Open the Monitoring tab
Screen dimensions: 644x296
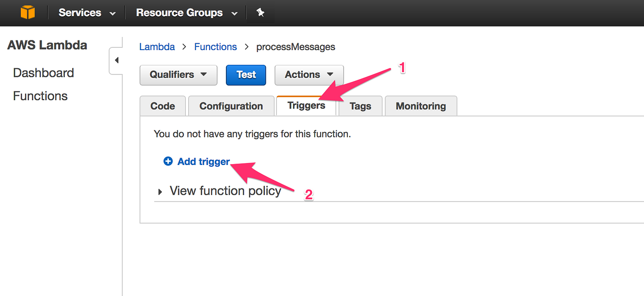point(420,106)
